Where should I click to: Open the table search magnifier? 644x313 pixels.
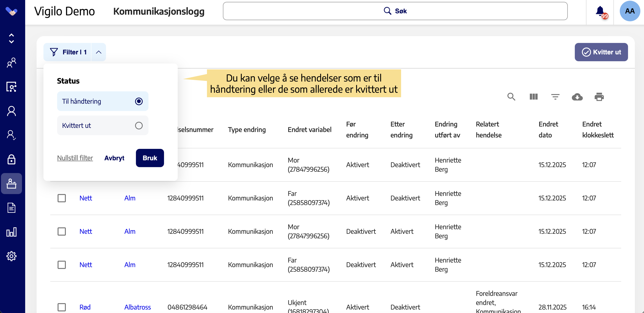(511, 97)
